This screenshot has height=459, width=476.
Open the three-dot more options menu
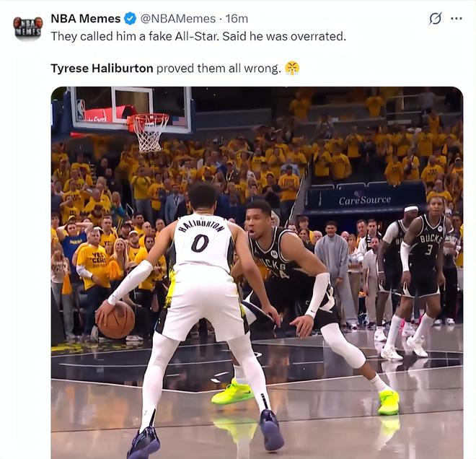pos(457,19)
